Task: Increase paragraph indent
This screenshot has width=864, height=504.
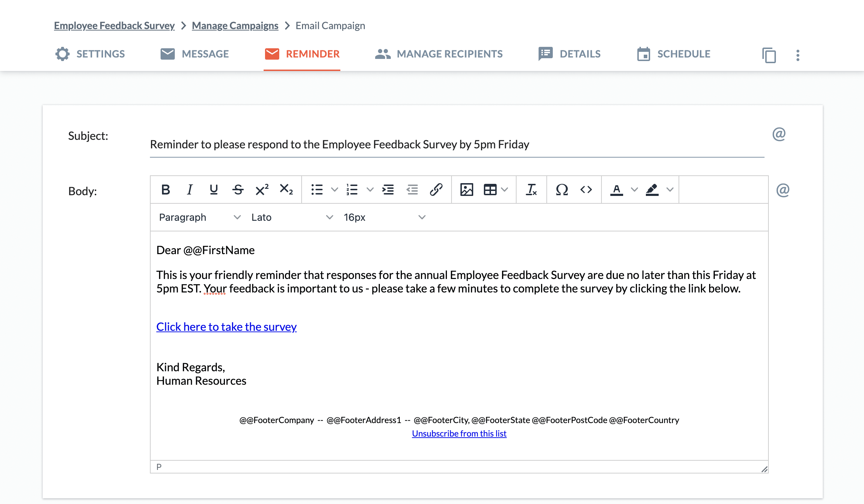Action: point(388,190)
